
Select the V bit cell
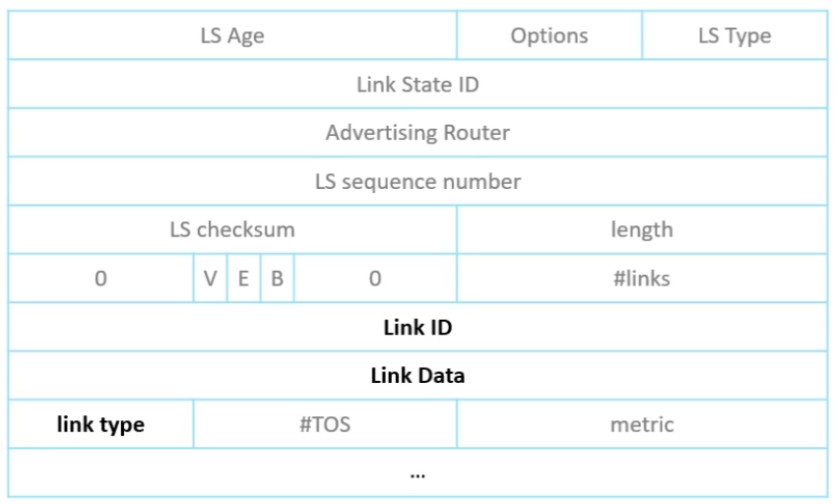[211, 279]
